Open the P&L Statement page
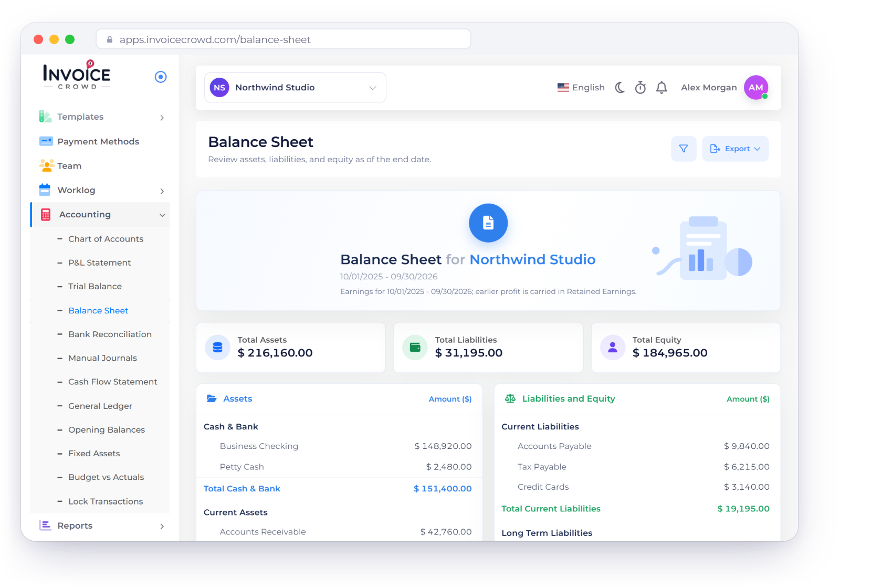This screenshot has width=882, height=588. click(x=99, y=262)
